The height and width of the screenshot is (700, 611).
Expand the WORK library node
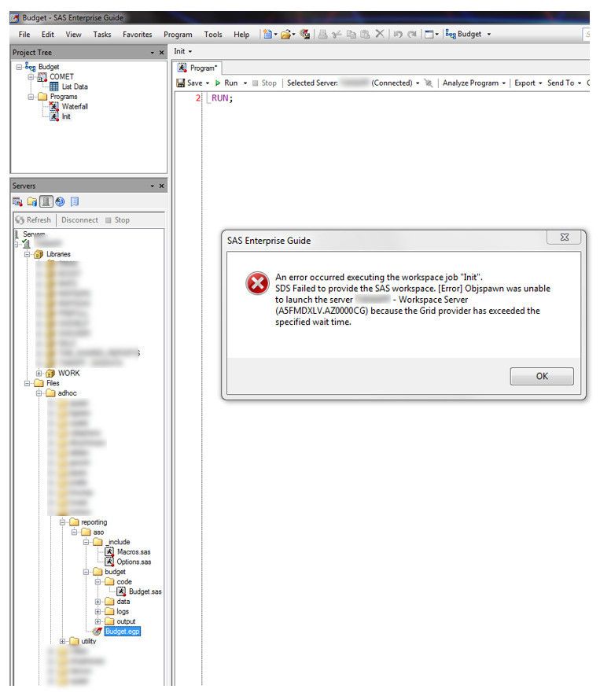(x=39, y=374)
